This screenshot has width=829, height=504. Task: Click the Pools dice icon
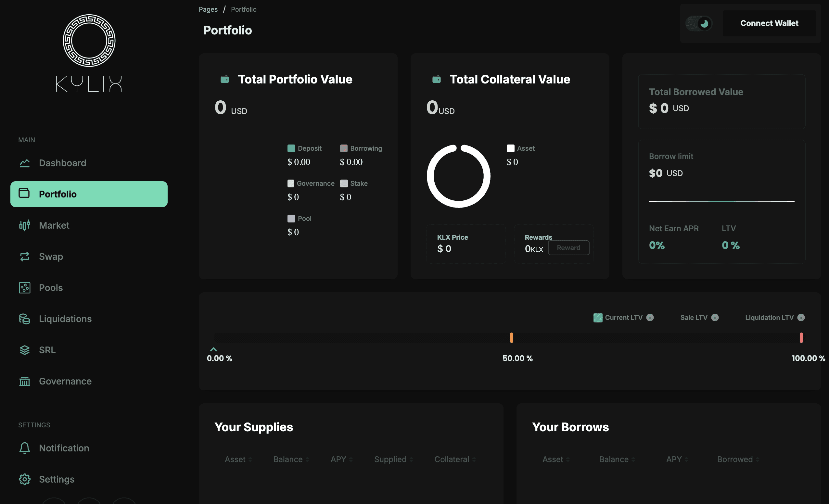click(x=25, y=288)
